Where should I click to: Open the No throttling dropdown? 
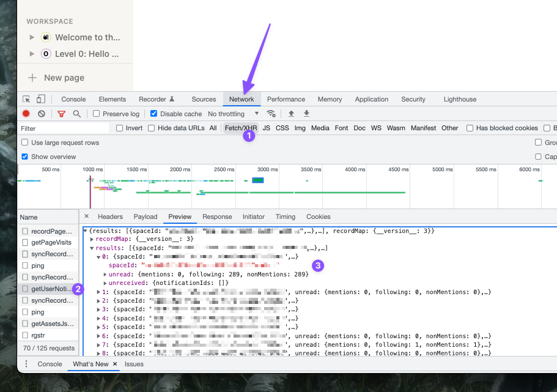[234, 114]
